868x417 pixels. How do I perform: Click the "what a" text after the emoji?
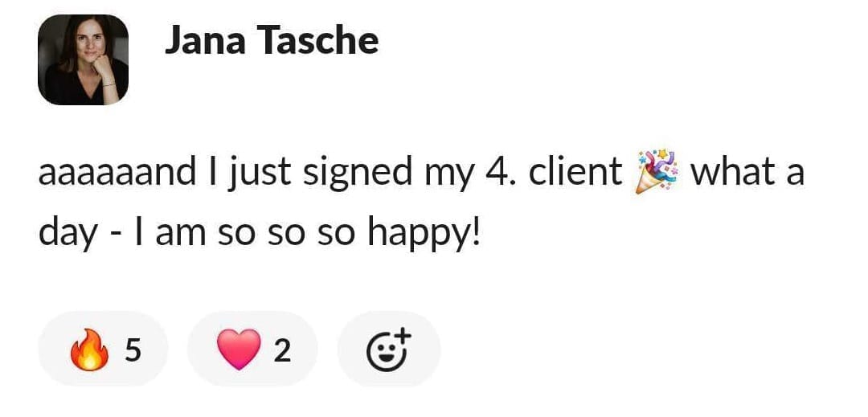(747, 174)
